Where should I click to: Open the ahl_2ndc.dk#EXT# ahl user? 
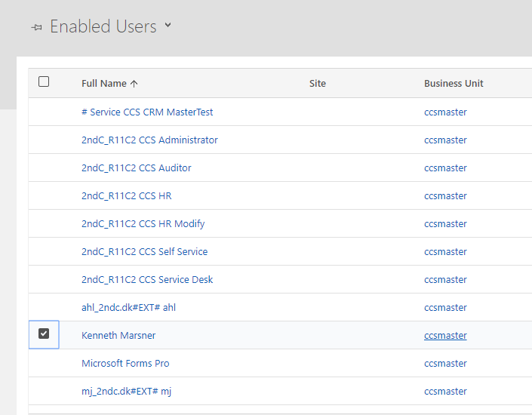click(x=128, y=308)
